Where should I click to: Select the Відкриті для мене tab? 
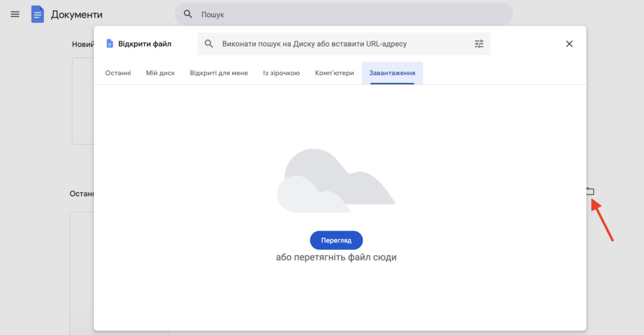click(219, 73)
